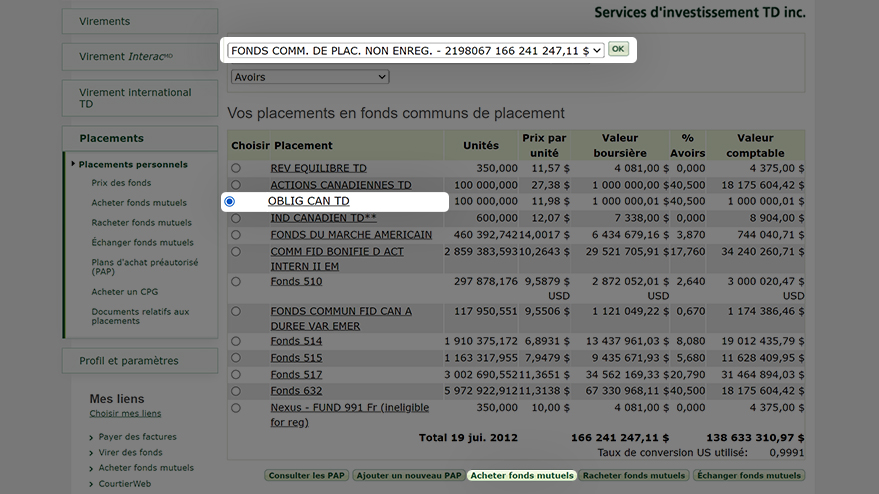Image resolution: width=879 pixels, height=494 pixels.
Task: Open COMM FID BONIFIE D ACT INTERN link
Action: pyautogui.click(x=337, y=259)
